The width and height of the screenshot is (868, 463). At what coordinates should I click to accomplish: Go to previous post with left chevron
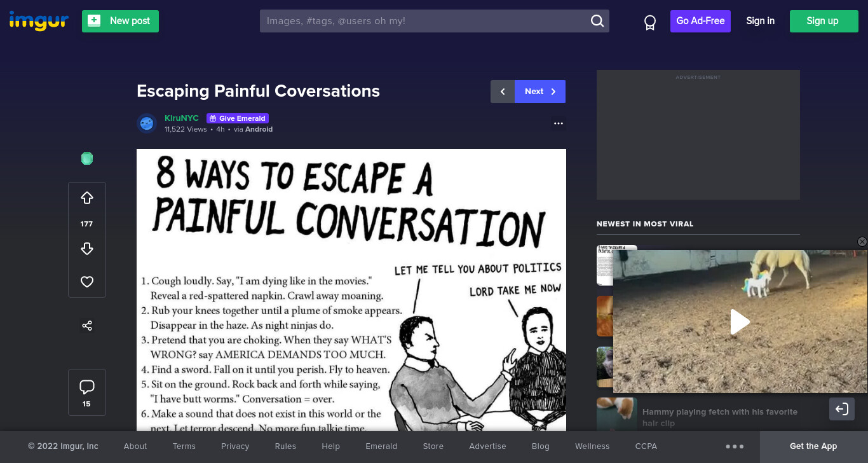pyautogui.click(x=503, y=92)
